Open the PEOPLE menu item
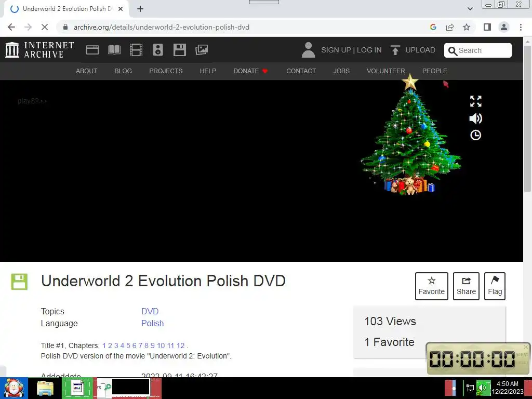532x399 pixels. (435, 71)
